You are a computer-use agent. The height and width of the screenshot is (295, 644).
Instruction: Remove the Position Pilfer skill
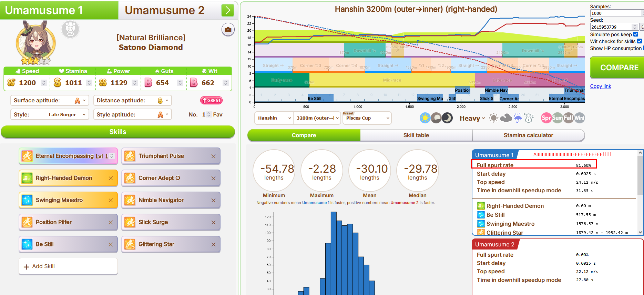pos(111,222)
